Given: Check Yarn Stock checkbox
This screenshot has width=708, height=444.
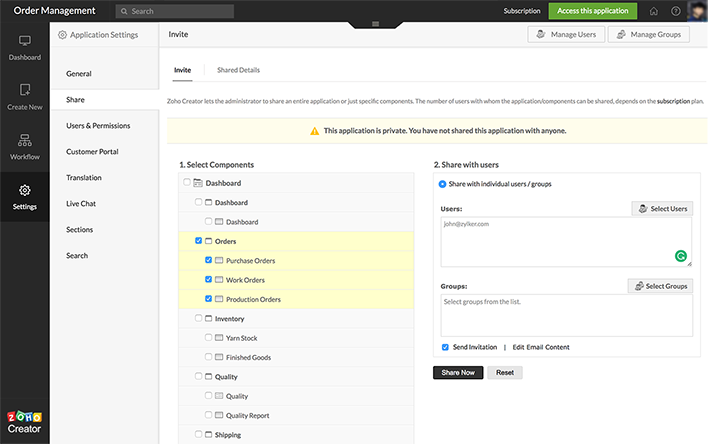Looking at the screenshot, I should pos(208,337).
